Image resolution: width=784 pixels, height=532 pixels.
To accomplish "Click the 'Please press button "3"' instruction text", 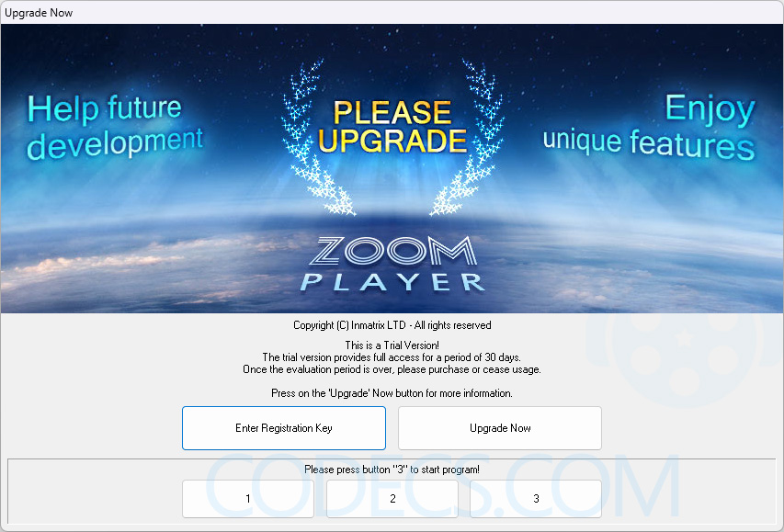I will tap(392, 469).
